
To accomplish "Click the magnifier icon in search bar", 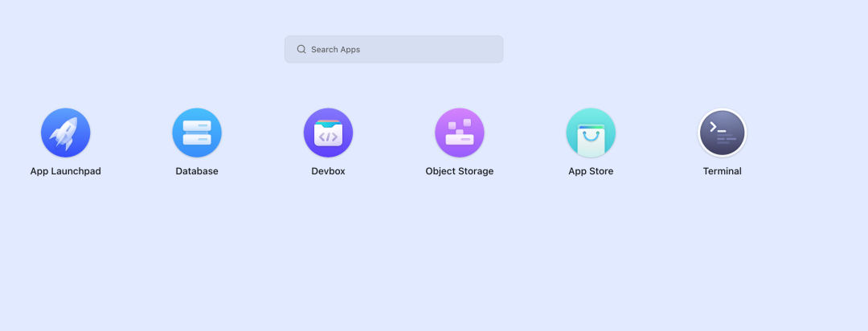I will (301, 49).
